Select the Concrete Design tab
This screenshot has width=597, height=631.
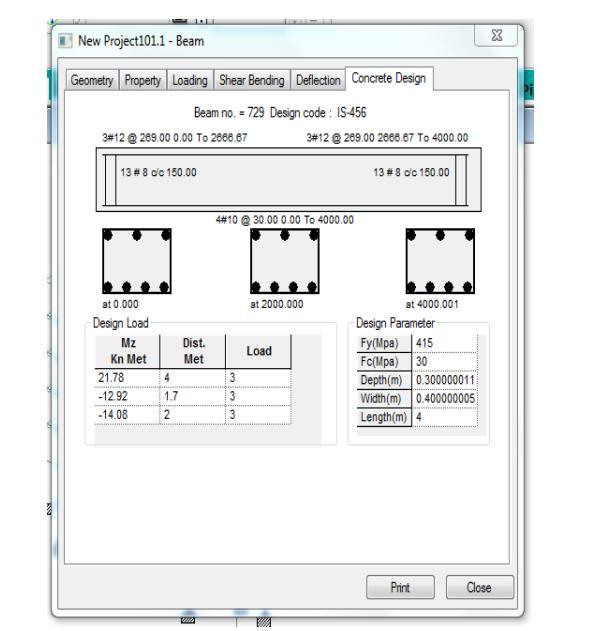[389, 78]
